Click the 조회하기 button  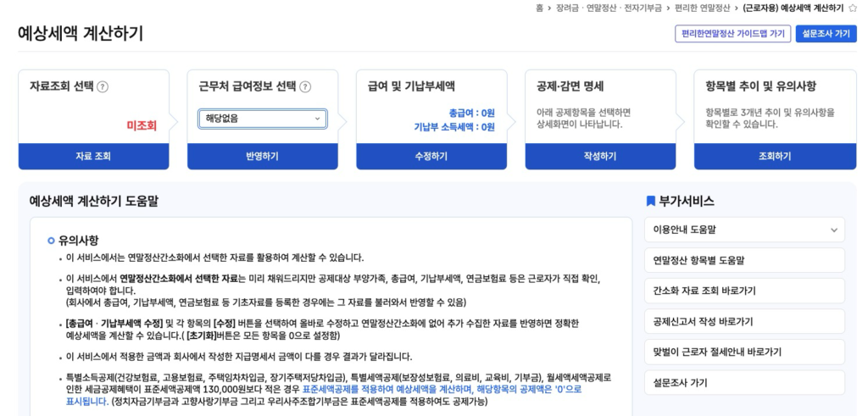point(775,157)
